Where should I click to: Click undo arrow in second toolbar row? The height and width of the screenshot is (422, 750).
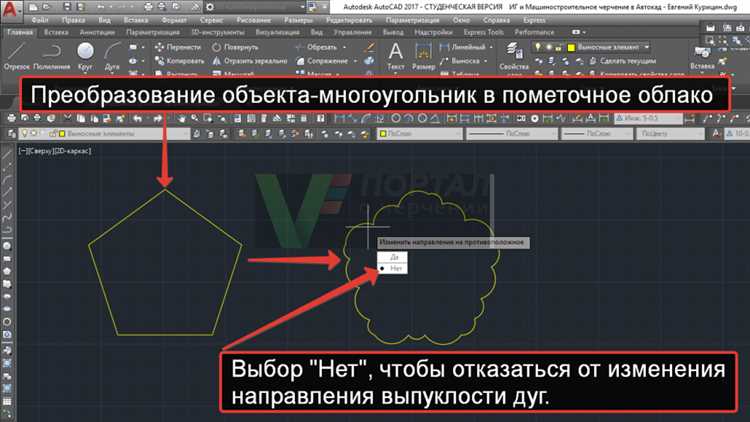(138, 118)
